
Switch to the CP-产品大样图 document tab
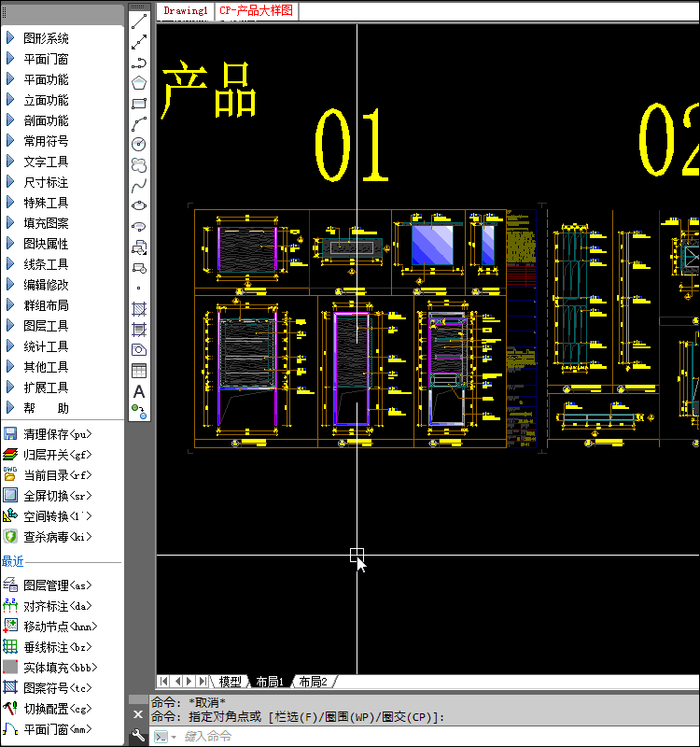coord(256,10)
